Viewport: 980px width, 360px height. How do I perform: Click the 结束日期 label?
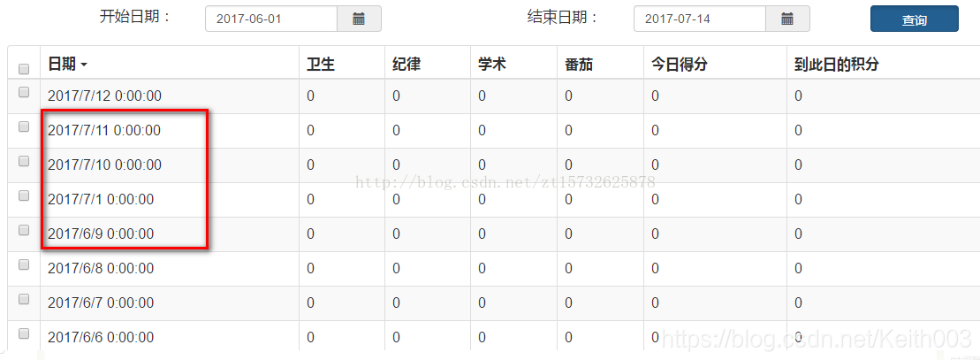pyautogui.click(x=563, y=17)
